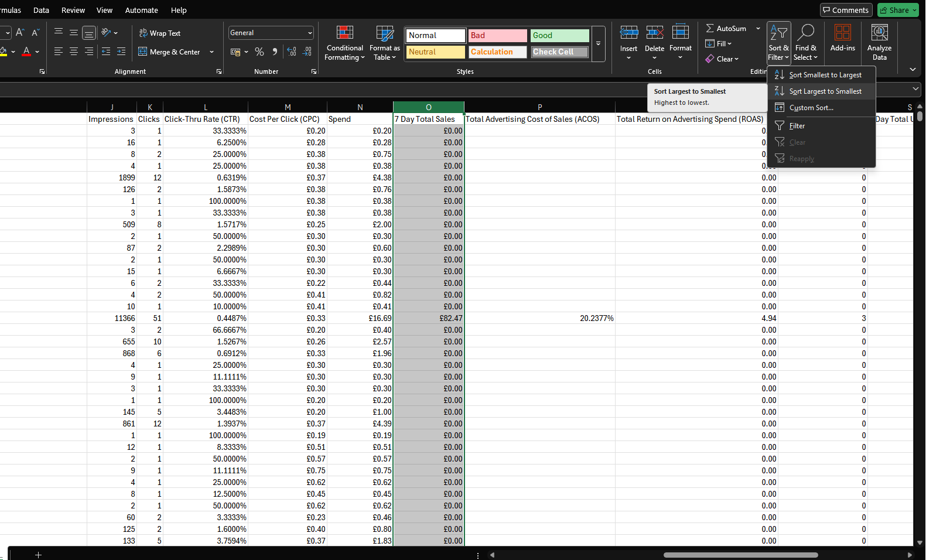Apply the Check Cell style

tap(559, 52)
